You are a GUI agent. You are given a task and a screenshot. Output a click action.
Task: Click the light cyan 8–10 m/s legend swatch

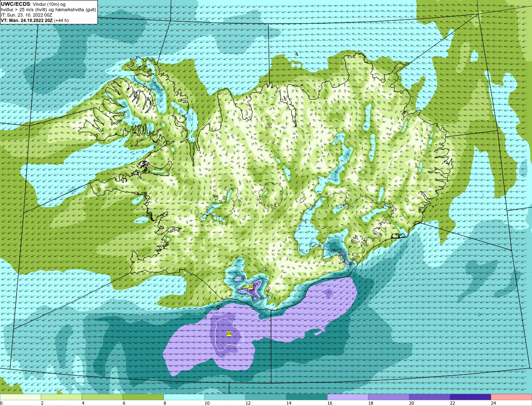184,397
